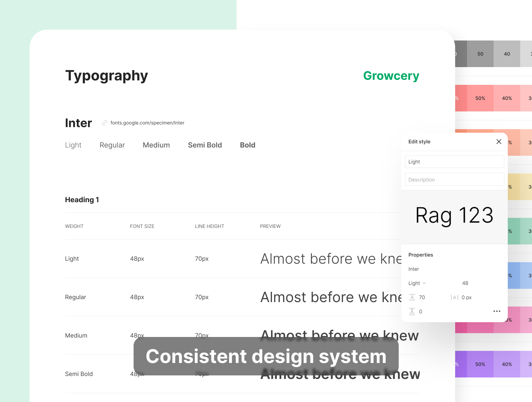Image resolution: width=532 pixels, height=402 pixels.
Task: Select the Bold weight label under Inter
Action: pyautogui.click(x=247, y=145)
